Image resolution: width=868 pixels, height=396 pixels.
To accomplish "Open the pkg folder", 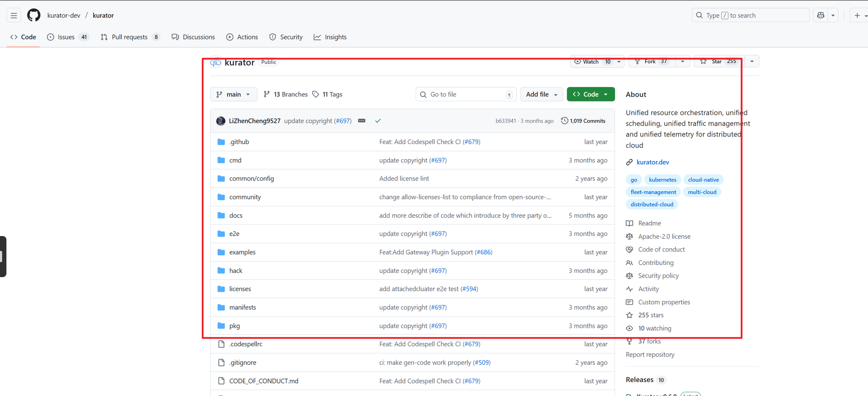I will click(x=235, y=326).
